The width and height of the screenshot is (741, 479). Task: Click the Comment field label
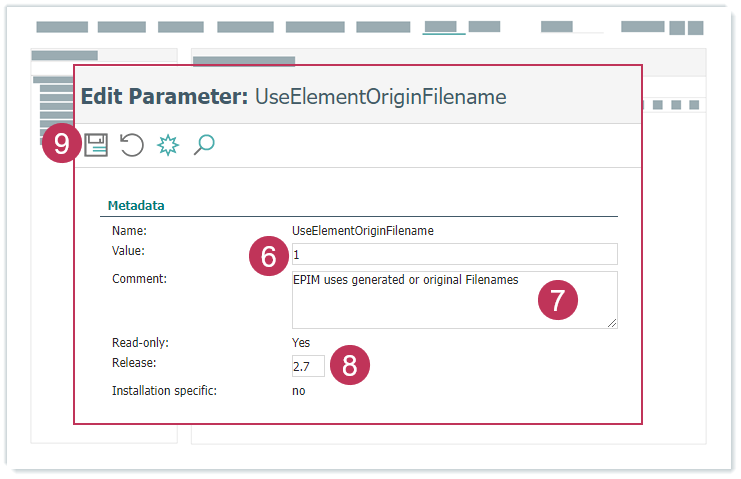click(x=139, y=279)
